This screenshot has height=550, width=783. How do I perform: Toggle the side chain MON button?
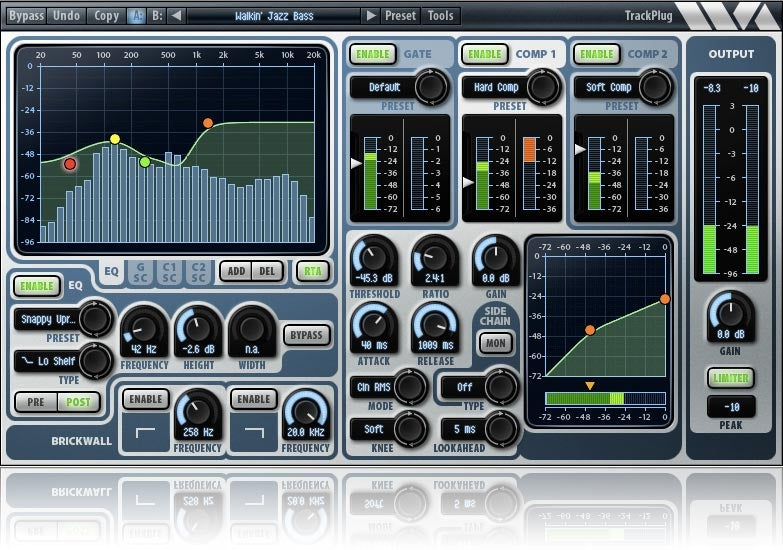pos(495,343)
